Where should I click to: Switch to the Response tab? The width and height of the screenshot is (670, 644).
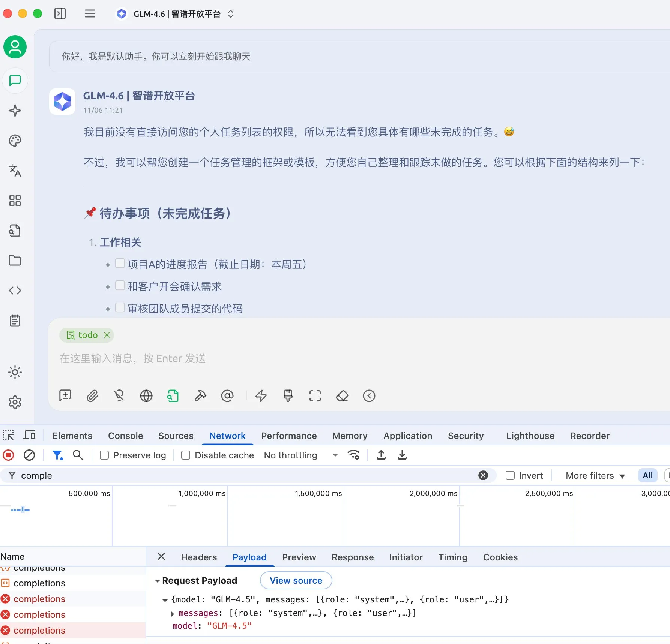pyautogui.click(x=352, y=557)
